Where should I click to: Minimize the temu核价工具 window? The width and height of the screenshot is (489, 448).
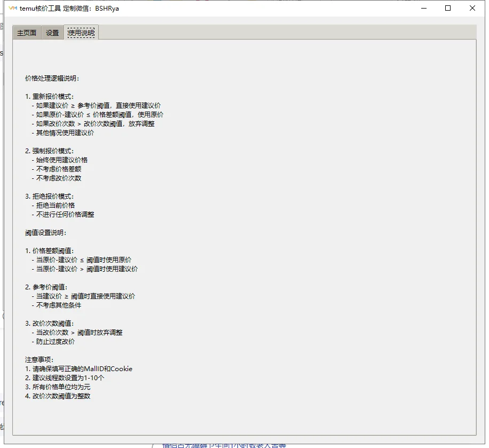(x=423, y=8)
